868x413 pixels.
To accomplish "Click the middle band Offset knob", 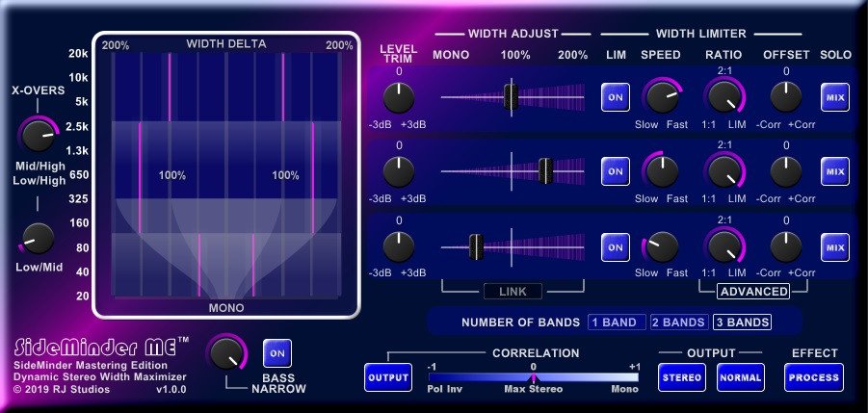I will 786,172.
